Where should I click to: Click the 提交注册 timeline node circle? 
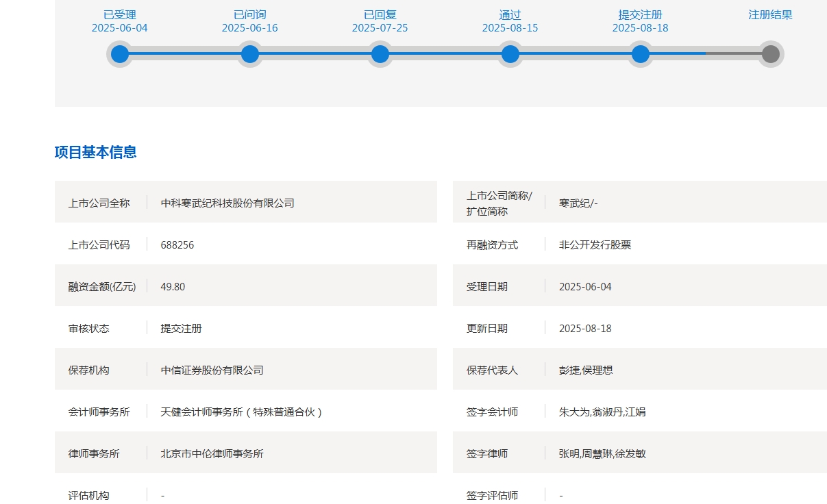[641, 54]
